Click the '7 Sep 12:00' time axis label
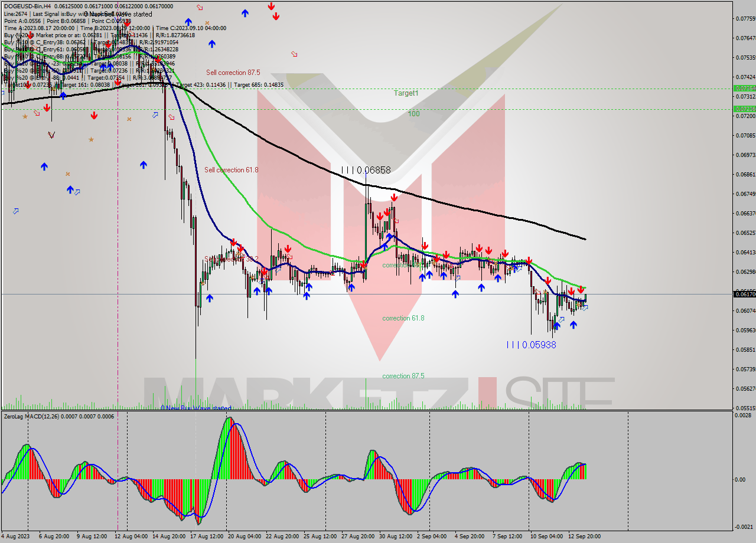Screen dimensions: 756x543 click(x=507, y=537)
